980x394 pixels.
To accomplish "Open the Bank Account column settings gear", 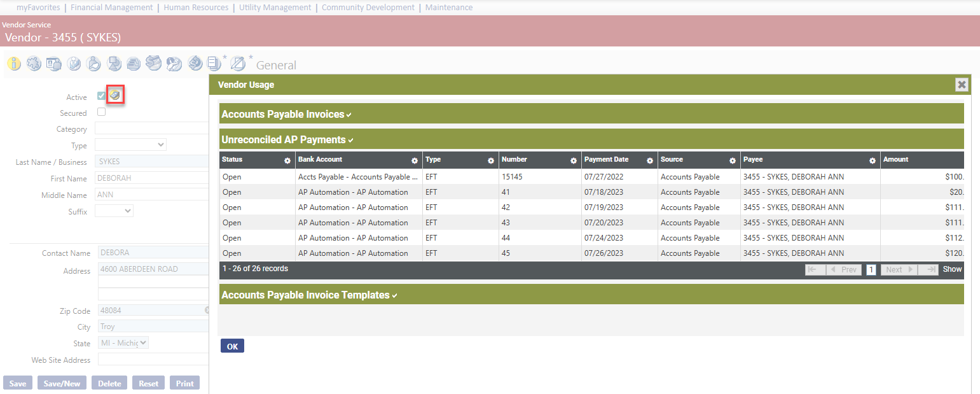I will (x=415, y=161).
